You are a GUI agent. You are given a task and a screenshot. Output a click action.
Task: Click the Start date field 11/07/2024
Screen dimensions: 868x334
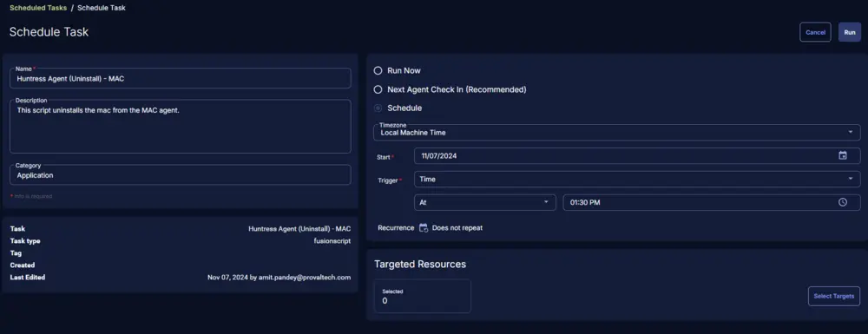(x=637, y=156)
